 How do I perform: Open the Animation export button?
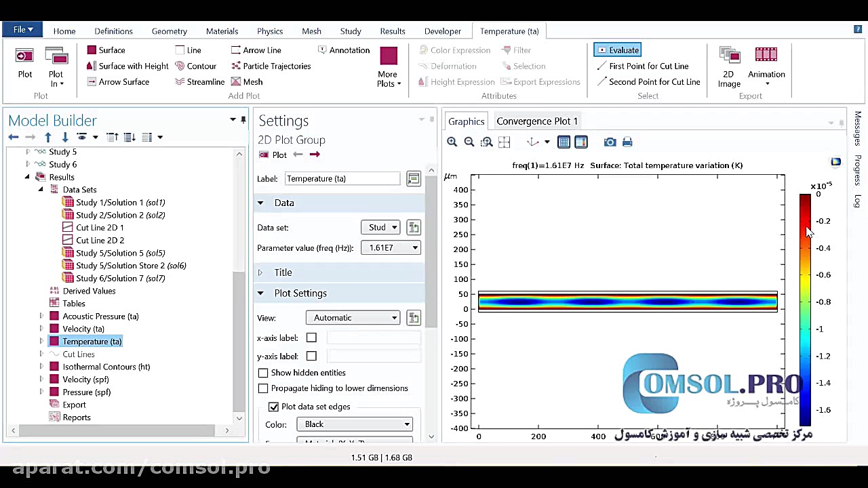(x=766, y=66)
